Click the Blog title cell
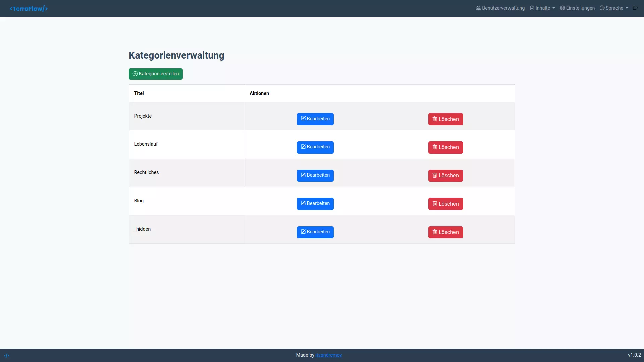The width and height of the screenshot is (644, 362). [187, 201]
